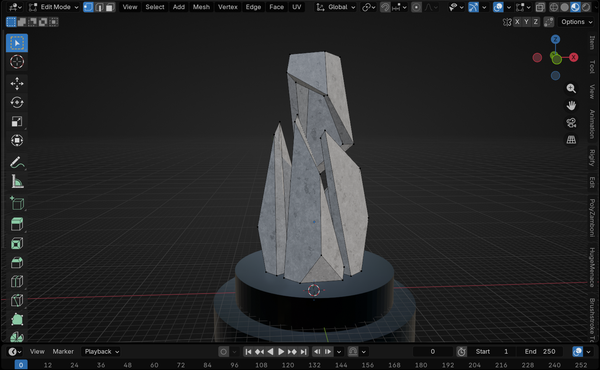Enable face select mode
The width and height of the screenshot is (600, 370).
[x=110, y=7]
